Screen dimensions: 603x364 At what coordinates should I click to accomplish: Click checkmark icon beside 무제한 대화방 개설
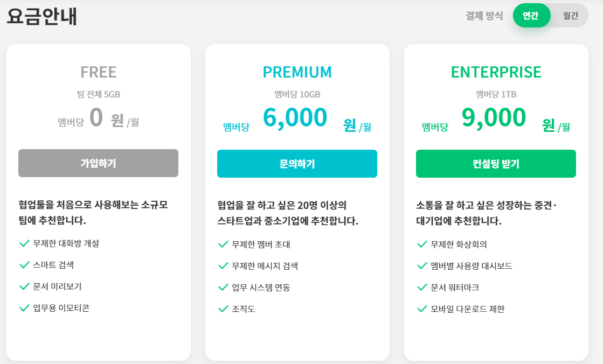[24, 243]
